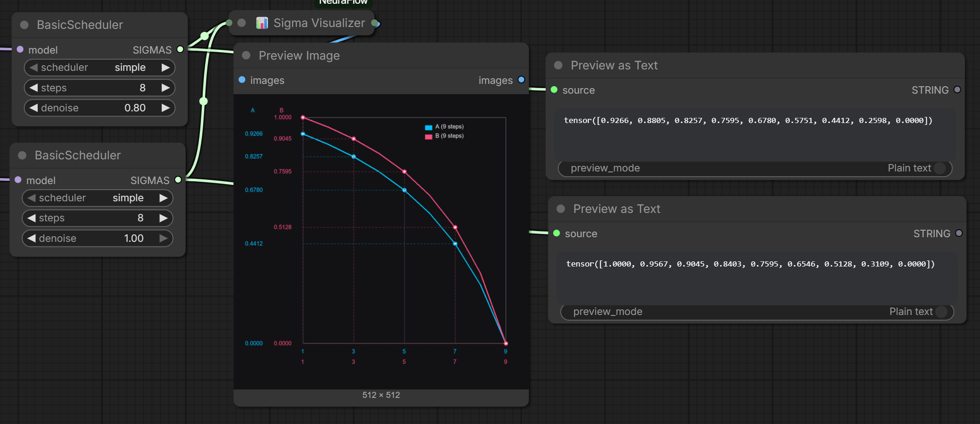Collapse the upper Preview as Text node dot
This screenshot has height=424, width=980.
pyautogui.click(x=558, y=65)
